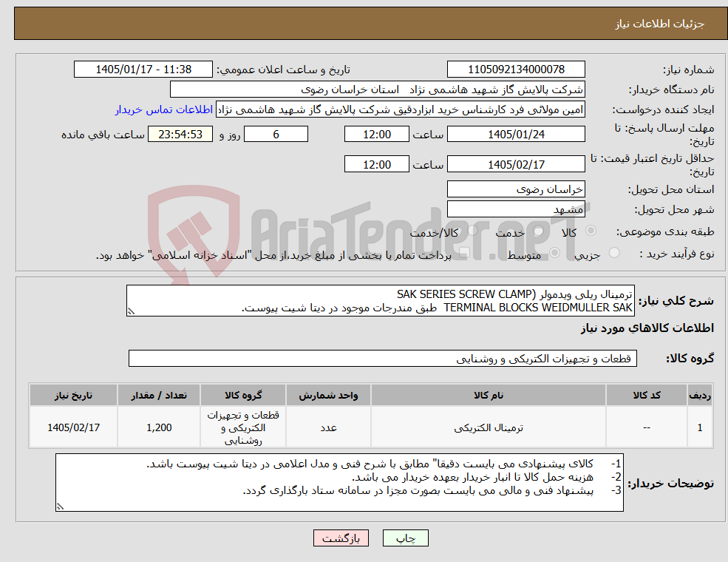Select the کالا/خدمت radio button
The height and width of the screenshot is (562, 728).
coord(472,231)
